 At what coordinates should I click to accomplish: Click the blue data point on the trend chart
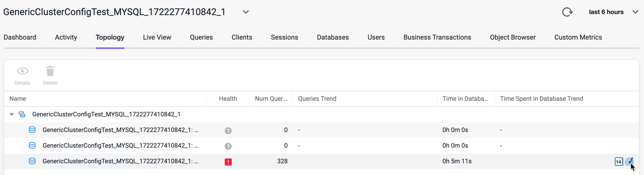coord(630,162)
